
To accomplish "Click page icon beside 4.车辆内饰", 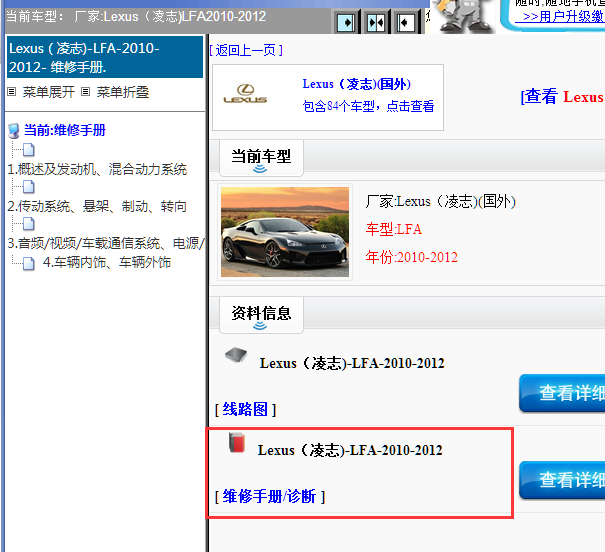I will pos(29,263).
